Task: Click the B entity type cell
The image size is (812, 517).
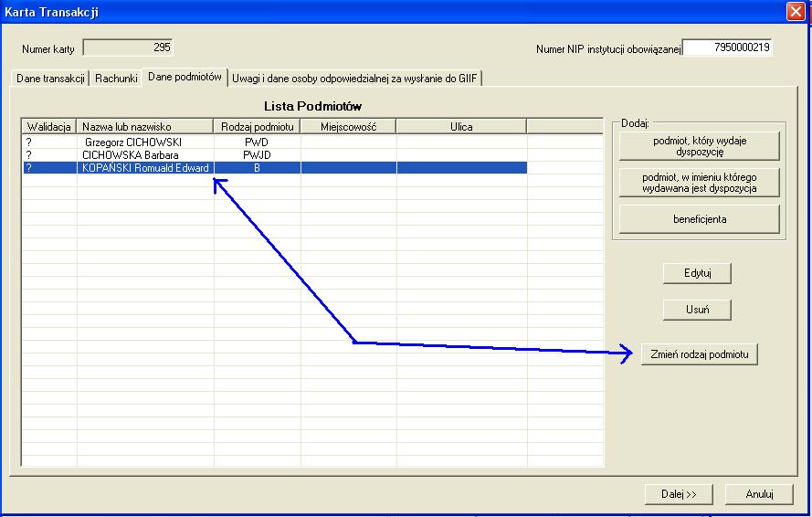Action: [257, 168]
